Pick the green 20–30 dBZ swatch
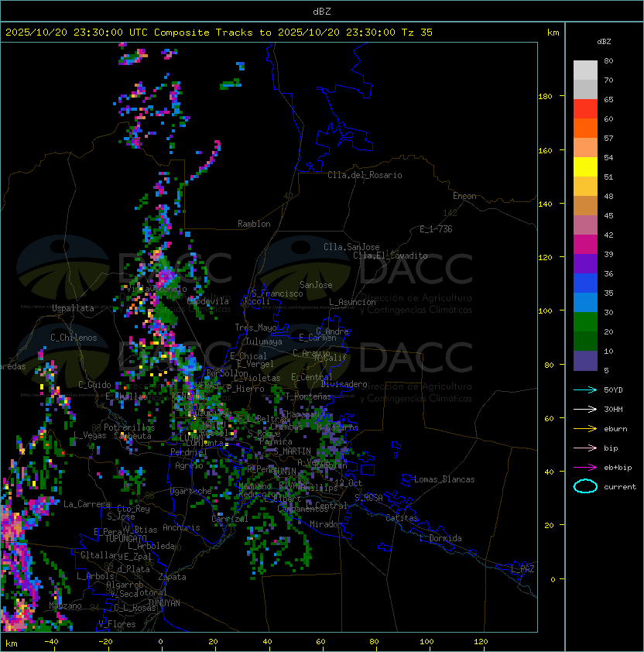Image resolution: width=644 pixels, height=652 pixels. click(x=585, y=322)
